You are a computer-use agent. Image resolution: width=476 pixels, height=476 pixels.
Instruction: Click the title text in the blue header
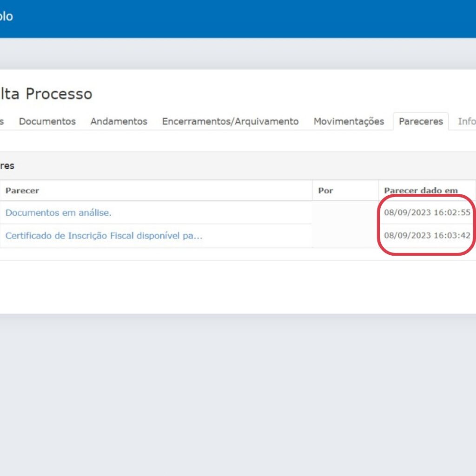point(6,16)
